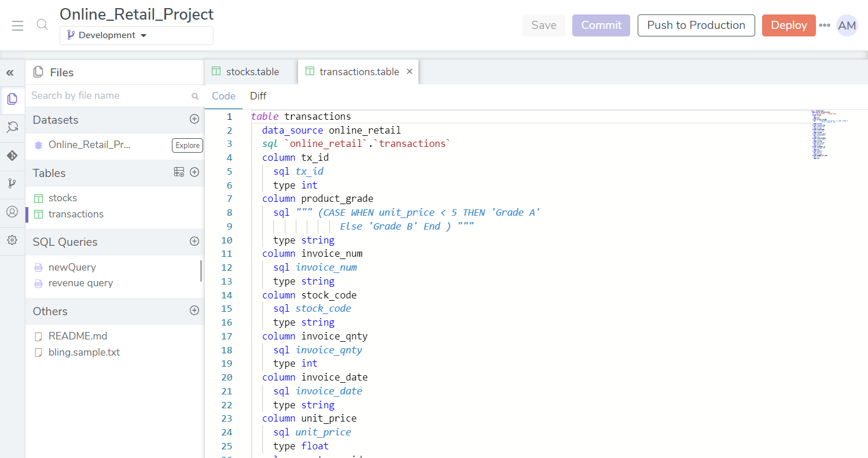868x458 pixels.
Task: Click the hamburger menu at top left
Action: 17,25
